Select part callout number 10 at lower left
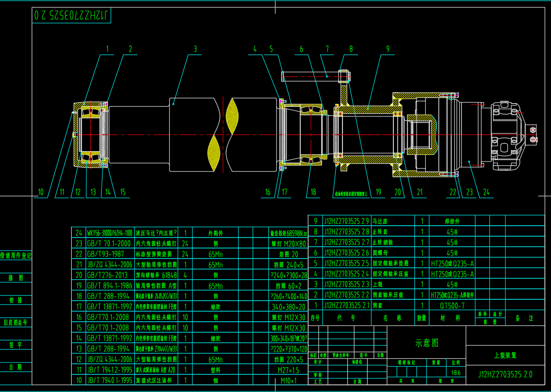This screenshot has height=392, width=551. pos(41,192)
